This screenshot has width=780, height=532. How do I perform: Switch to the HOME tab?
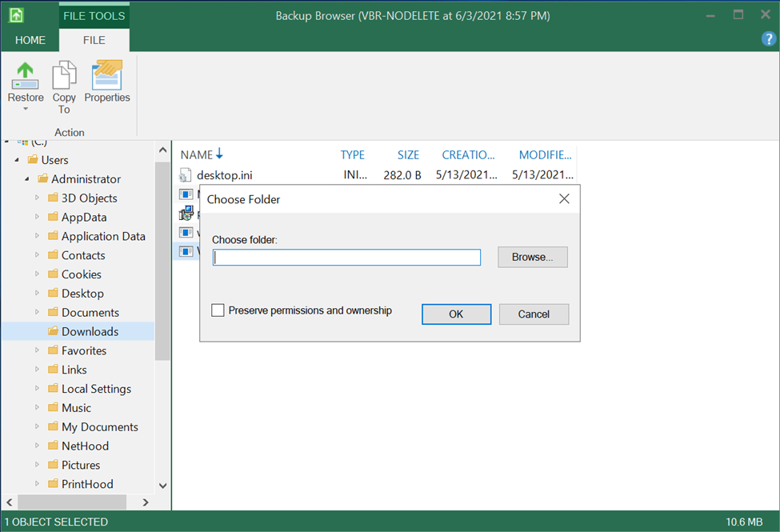[x=30, y=40]
